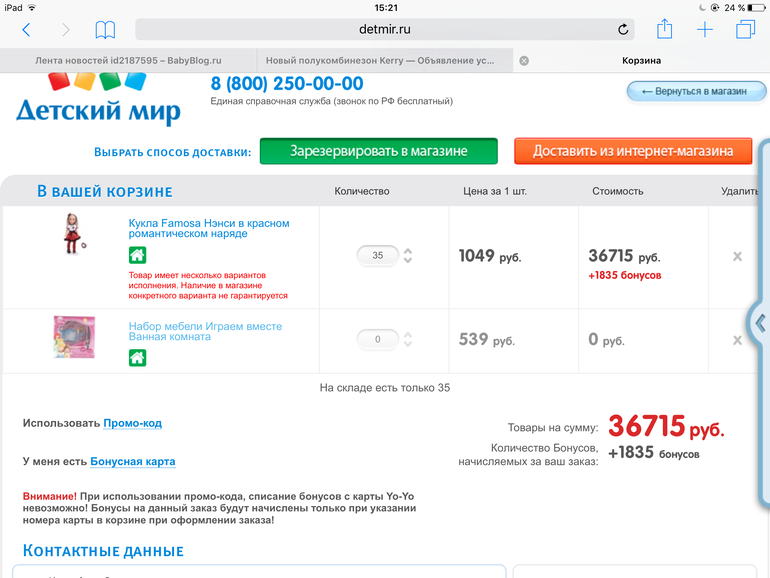Tap the Safari back arrow
The image size is (770, 578).
[x=26, y=30]
